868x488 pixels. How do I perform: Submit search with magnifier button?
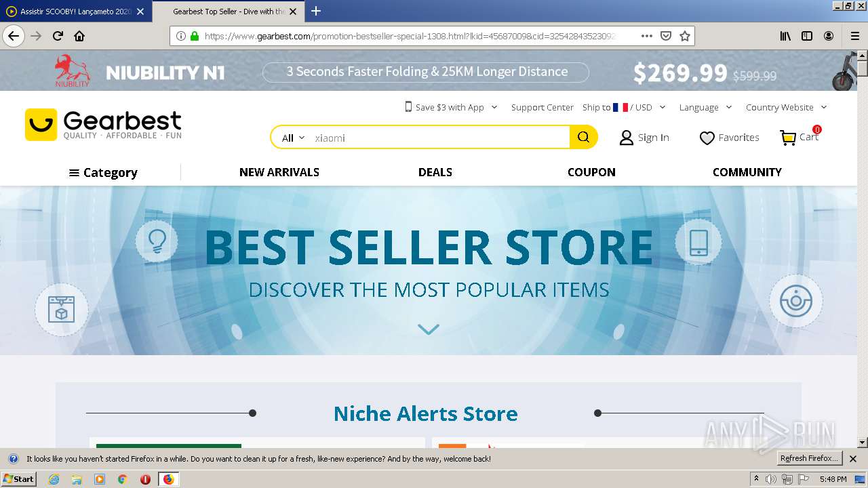(x=583, y=138)
